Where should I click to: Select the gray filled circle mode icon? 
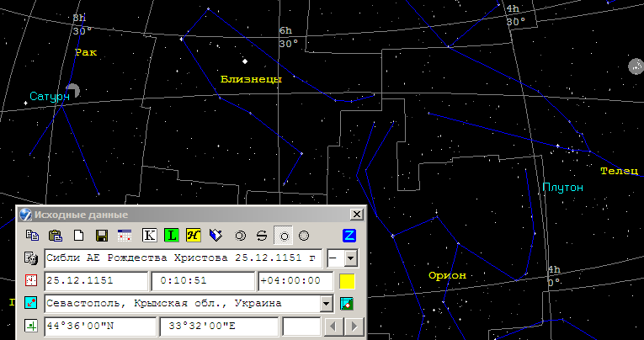[304, 236]
